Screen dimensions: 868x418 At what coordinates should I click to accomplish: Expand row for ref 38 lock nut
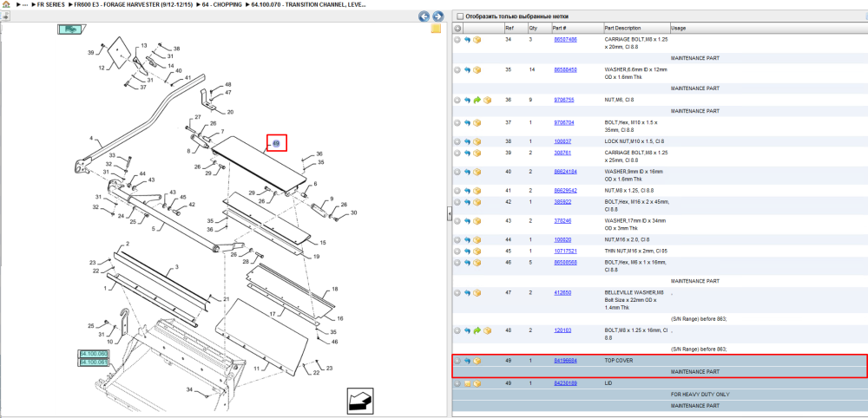click(x=457, y=141)
